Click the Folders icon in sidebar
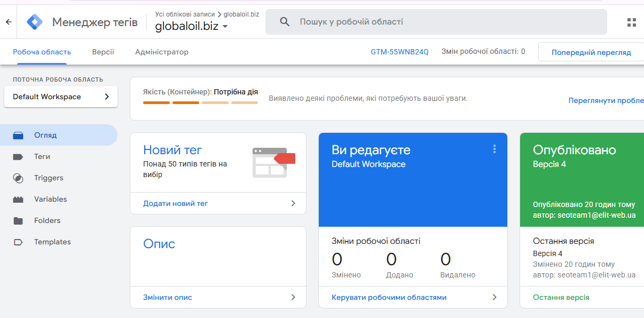The image size is (644, 318). pyautogui.click(x=18, y=221)
